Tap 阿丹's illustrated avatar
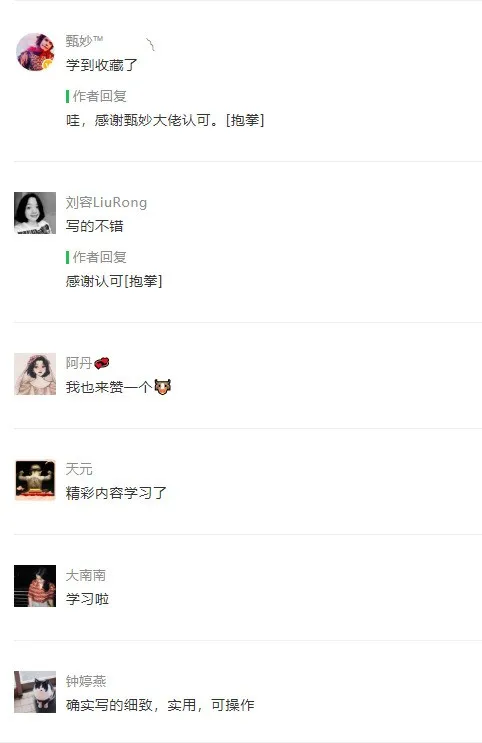Viewport: 482px width, 743px height. [x=35, y=374]
